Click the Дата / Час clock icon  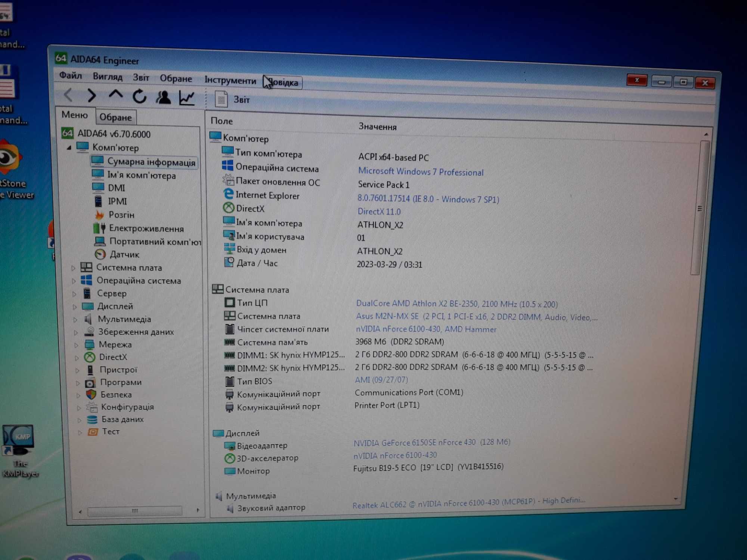229,262
